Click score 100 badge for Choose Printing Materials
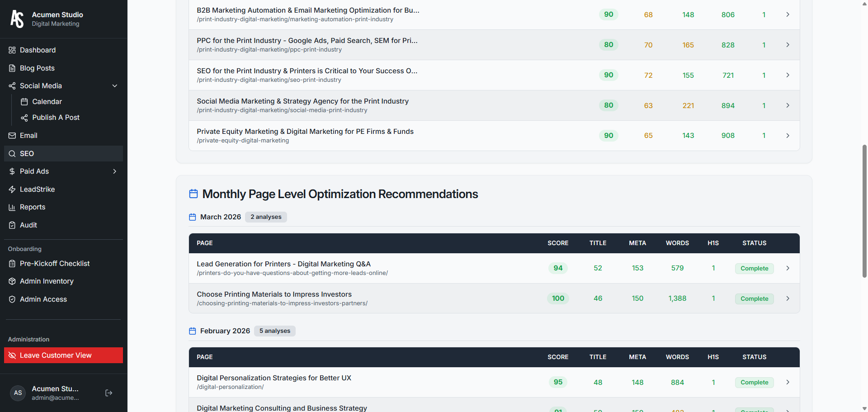Image resolution: width=868 pixels, height=412 pixels. pos(558,298)
